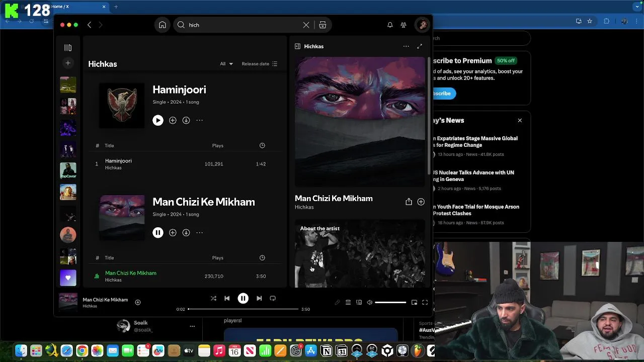Open the Haminjoori album cover

(x=122, y=105)
